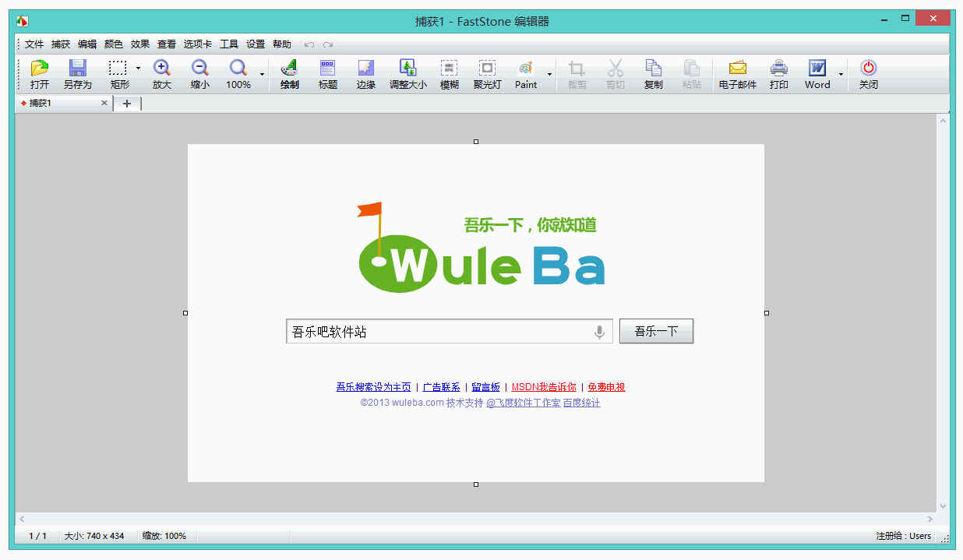Expand the 矩形 capture mode dropdown arrow
Screen dimensions: 963x560
pos(138,69)
